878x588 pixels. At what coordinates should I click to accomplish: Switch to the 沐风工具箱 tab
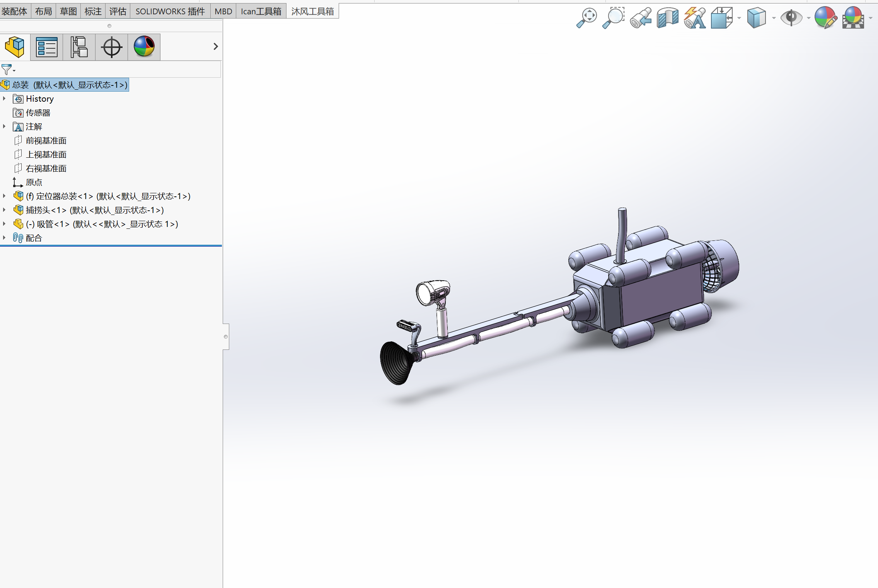click(x=312, y=11)
